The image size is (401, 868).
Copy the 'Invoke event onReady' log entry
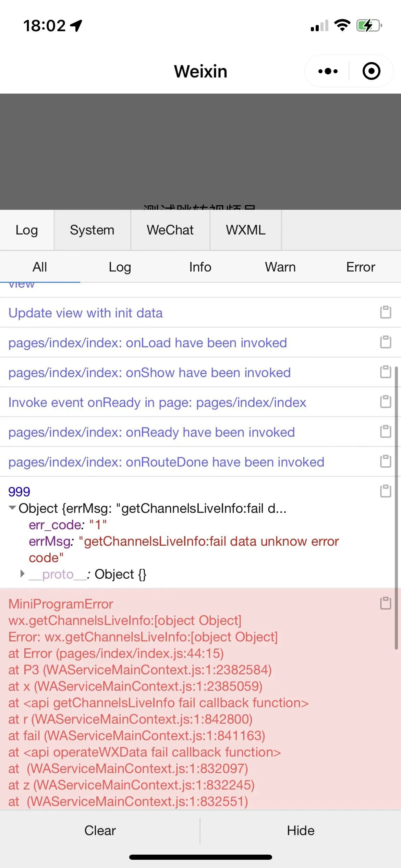(x=386, y=402)
